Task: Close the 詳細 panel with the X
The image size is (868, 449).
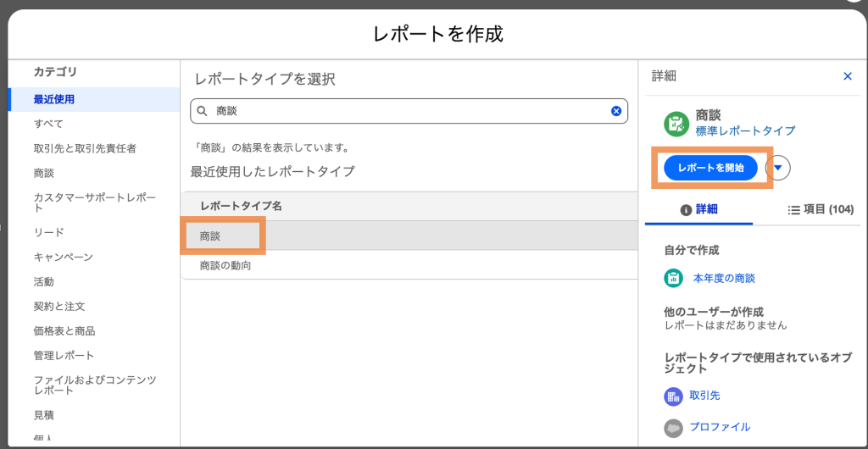Action: tap(848, 76)
